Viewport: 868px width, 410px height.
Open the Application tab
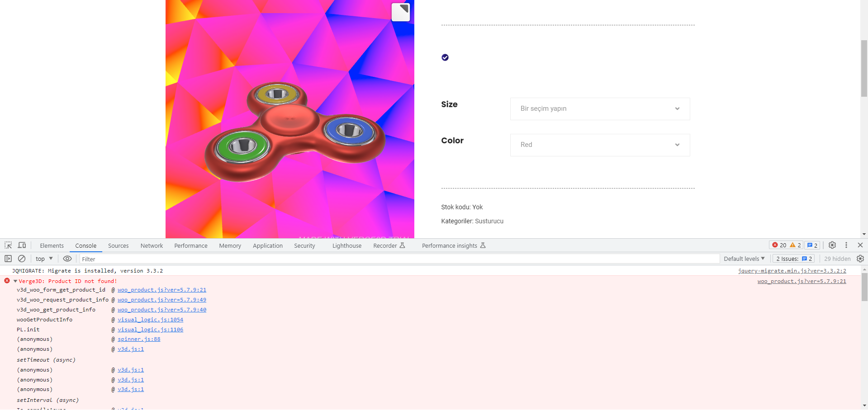268,245
